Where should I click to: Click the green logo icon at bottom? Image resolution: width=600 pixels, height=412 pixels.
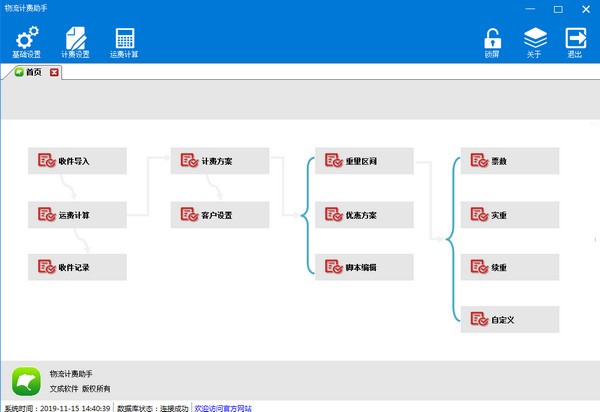tap(25, 381)
